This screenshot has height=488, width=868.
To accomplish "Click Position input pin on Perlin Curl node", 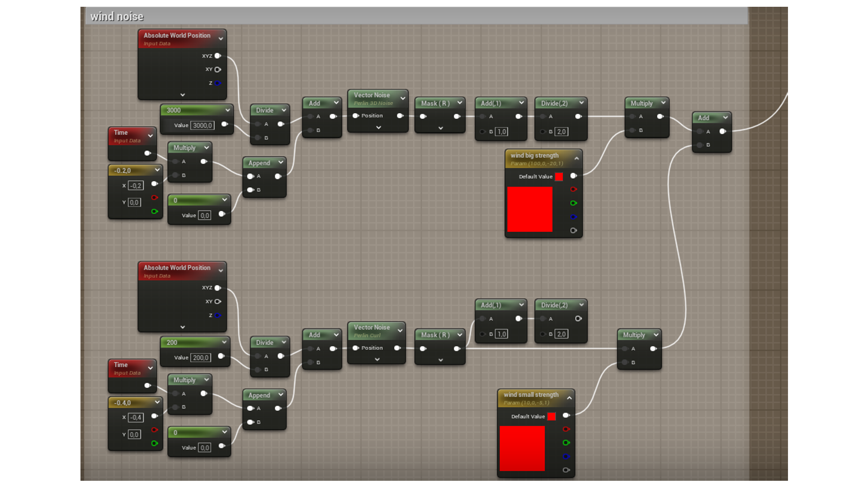I will click(x=356, y=348).
